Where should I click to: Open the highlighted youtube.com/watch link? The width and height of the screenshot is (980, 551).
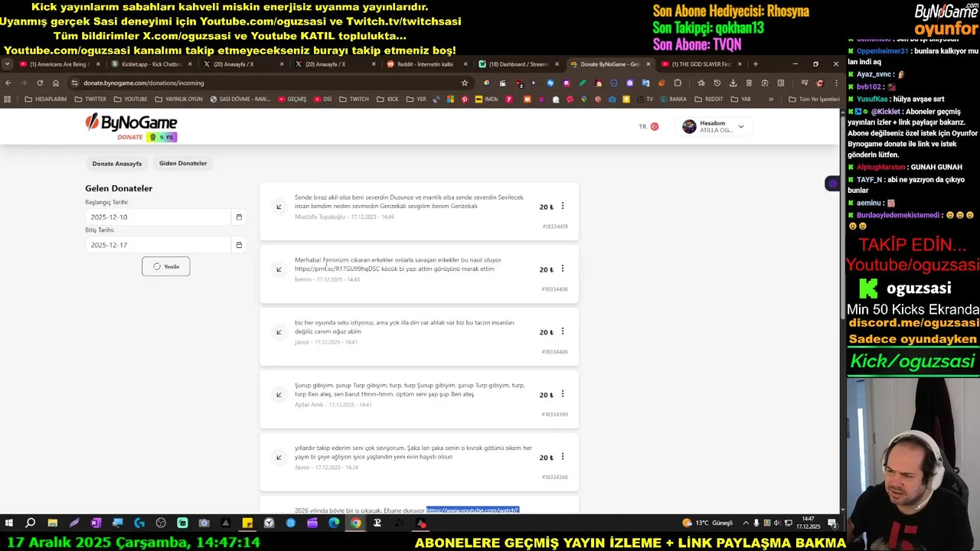point(472,510)
